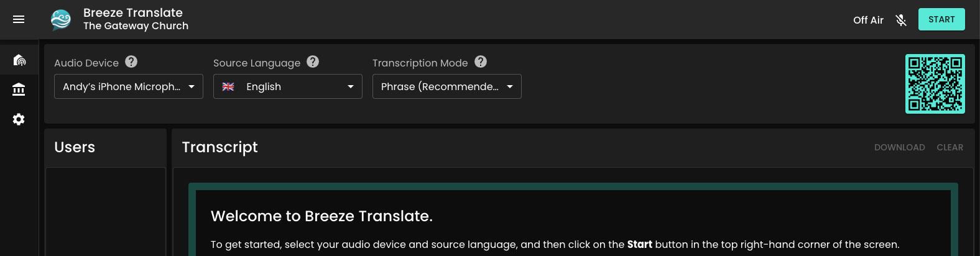The image size is (980, 256).
Task: Toggle the muted microphone icon
Action: pyautogui.click(x=901, y=20)
